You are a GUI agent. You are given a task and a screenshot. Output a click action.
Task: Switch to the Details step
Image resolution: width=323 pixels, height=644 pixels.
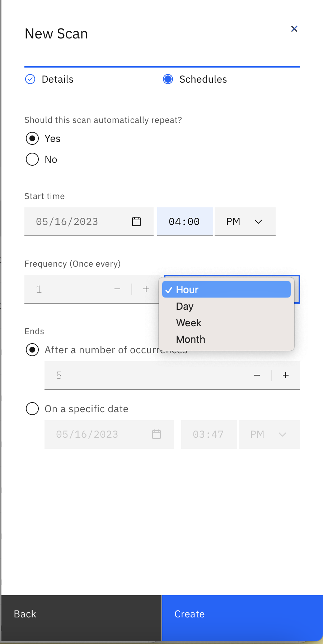pos(58,79)
